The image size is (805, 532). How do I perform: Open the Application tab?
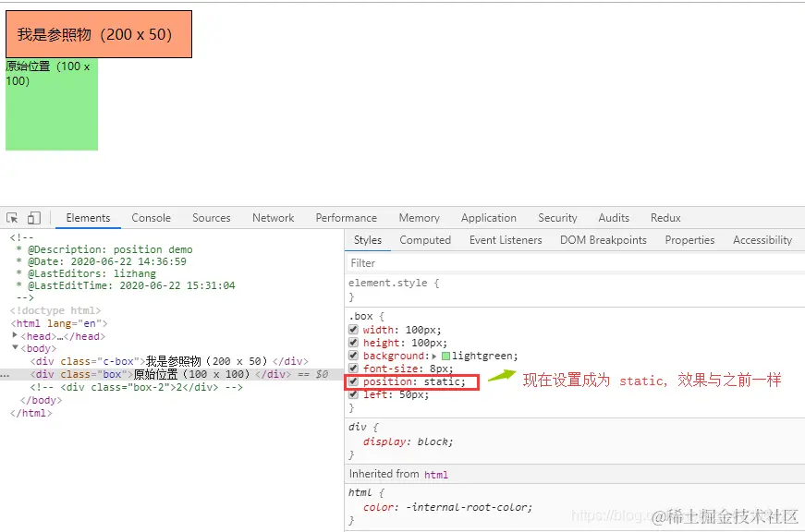(489, 218)
